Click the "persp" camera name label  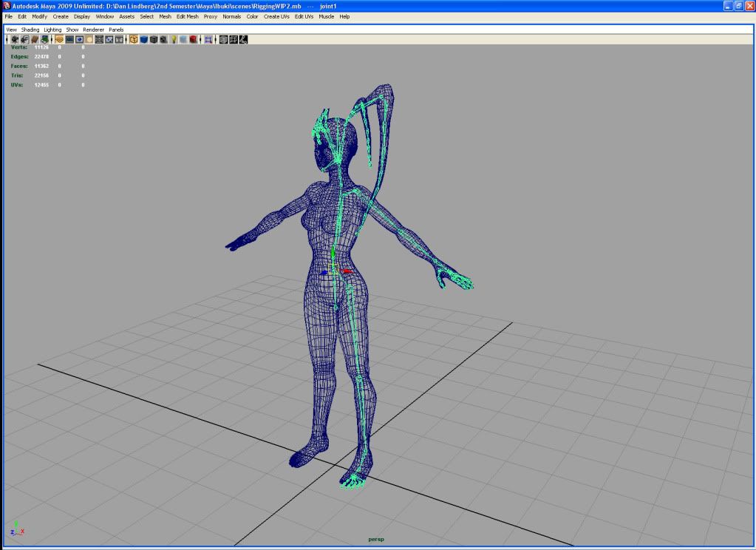pyautogui.click(x=376, y=540)
